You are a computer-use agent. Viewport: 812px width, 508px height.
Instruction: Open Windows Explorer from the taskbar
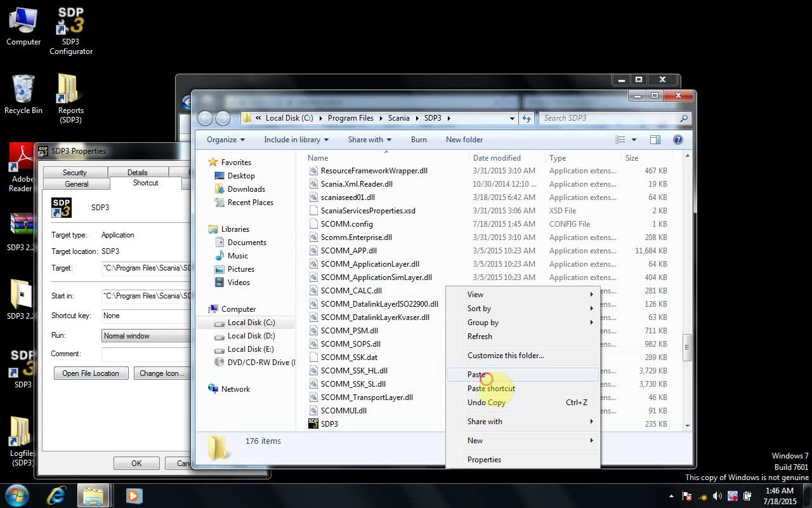[93, 495]
